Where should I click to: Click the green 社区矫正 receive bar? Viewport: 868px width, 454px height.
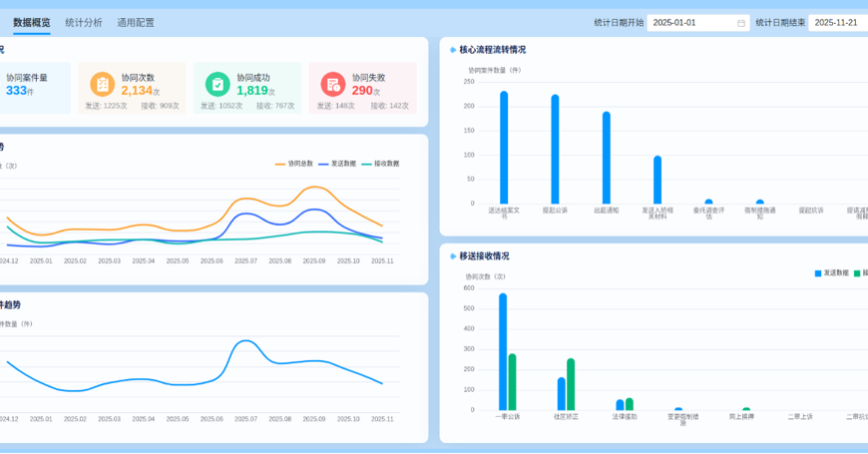point(571,385)
